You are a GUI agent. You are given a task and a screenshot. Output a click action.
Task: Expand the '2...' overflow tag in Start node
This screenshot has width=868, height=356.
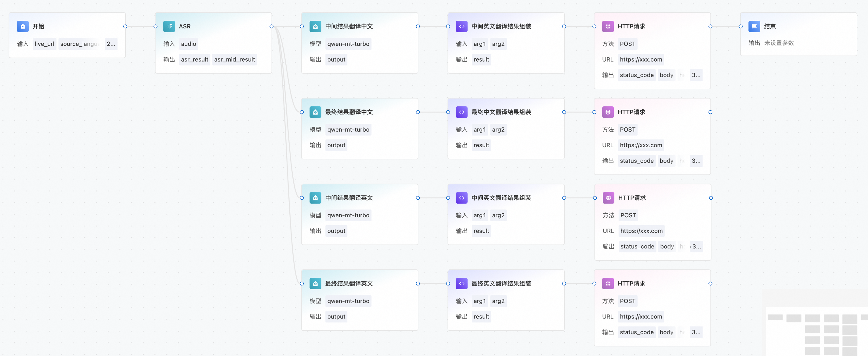pos(111,44)
